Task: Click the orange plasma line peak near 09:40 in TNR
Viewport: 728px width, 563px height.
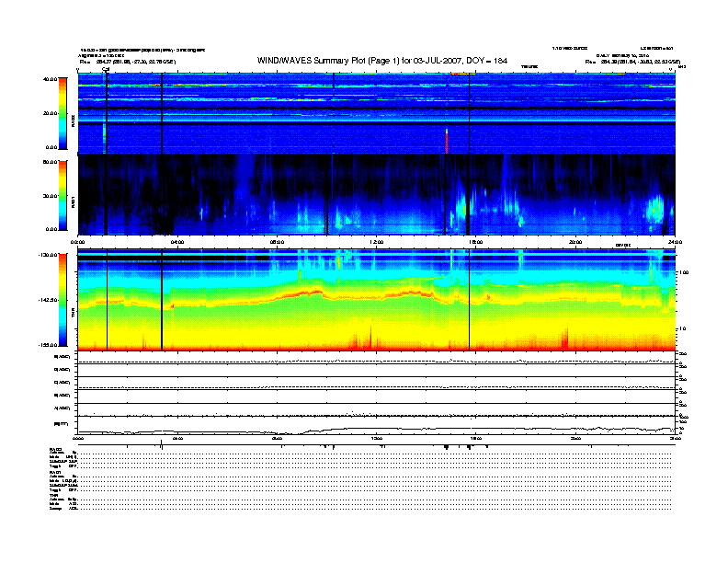Action: pos(316,293)
